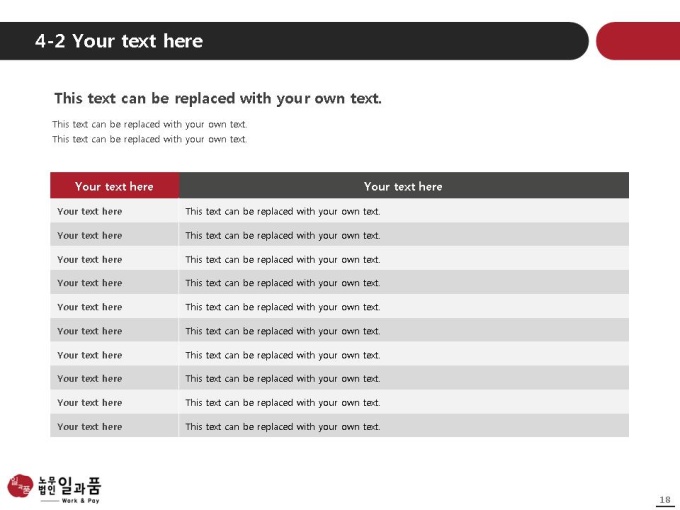Click third row's description text cell
The height and width of the screenshot is (510, 680).
click(x=404, y=259)
